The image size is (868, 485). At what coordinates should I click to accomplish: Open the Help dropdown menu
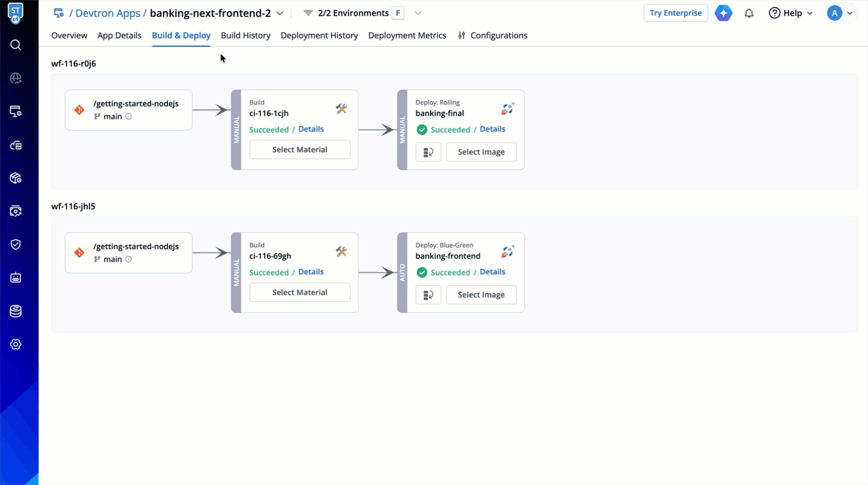(791, 13)
